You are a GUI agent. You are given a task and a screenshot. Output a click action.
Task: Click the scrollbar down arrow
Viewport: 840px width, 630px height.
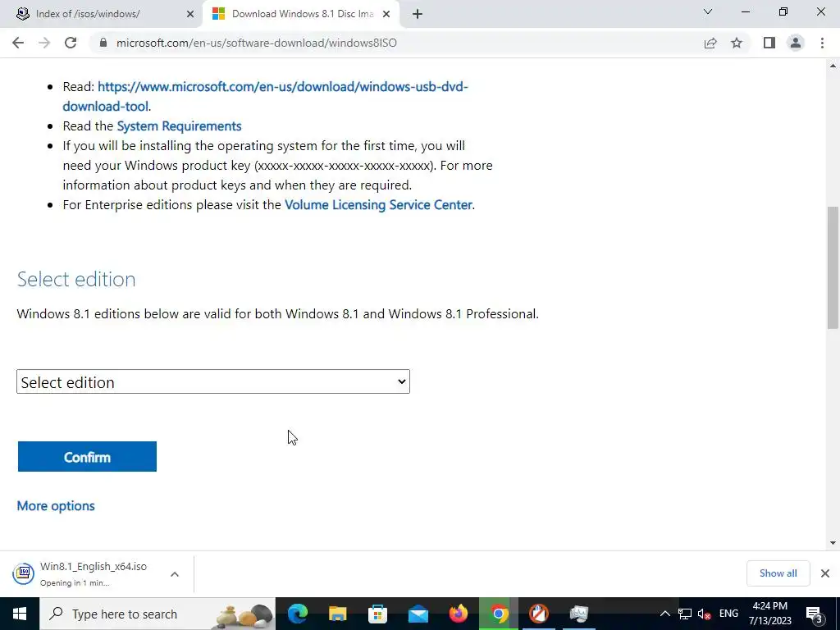[833, 543]
